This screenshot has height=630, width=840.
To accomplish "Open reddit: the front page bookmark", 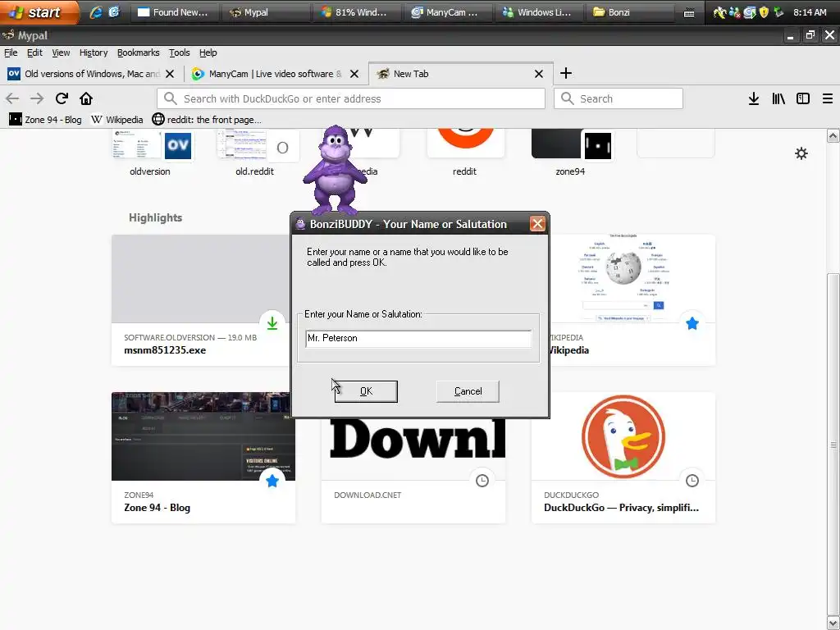I will tap(207, 120).
